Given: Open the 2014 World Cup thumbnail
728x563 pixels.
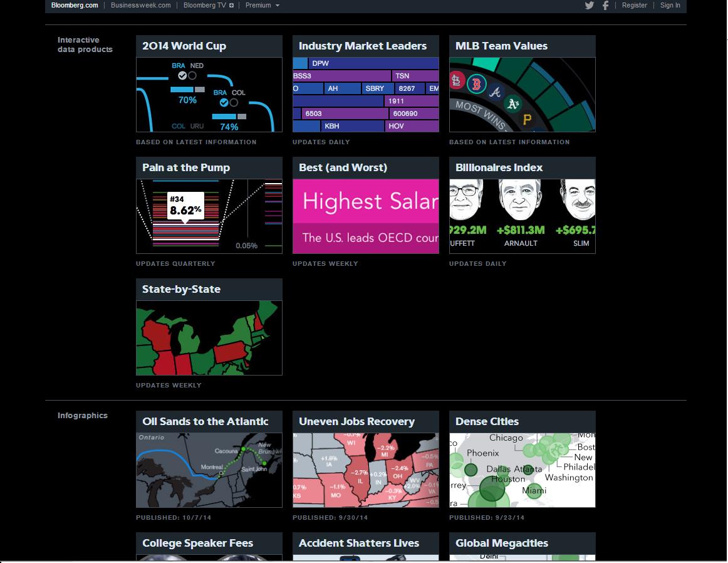Looking at the screenshot, I should tap(209, 95).
